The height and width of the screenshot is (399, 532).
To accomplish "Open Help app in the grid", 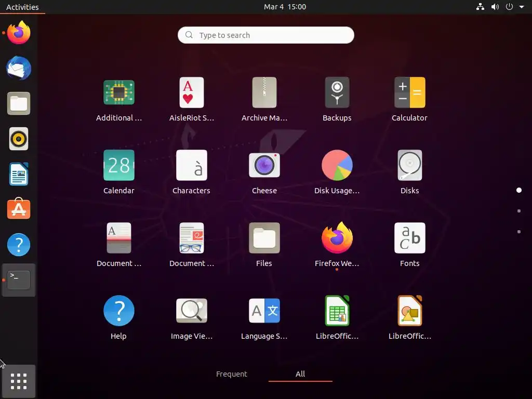I will [119, 311].
